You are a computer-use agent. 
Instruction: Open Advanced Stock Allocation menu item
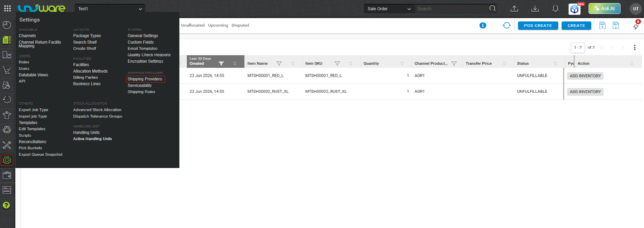tap(97, 110)
